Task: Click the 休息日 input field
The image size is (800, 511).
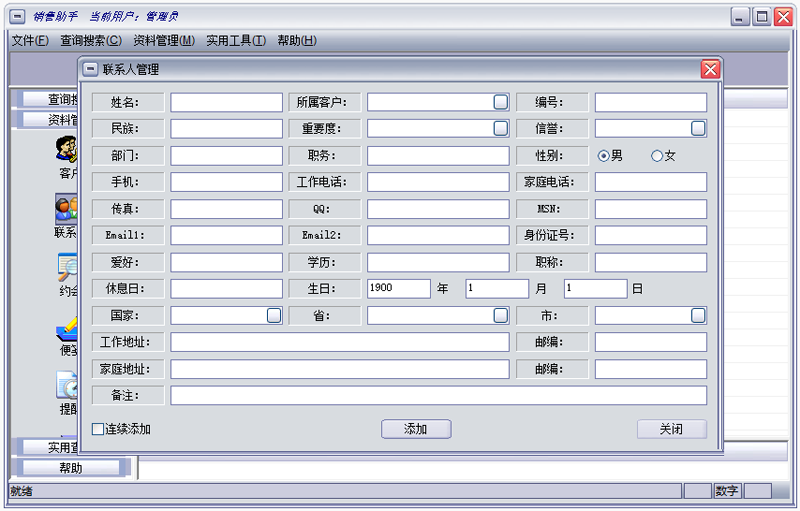Action: tap(227, 289)
